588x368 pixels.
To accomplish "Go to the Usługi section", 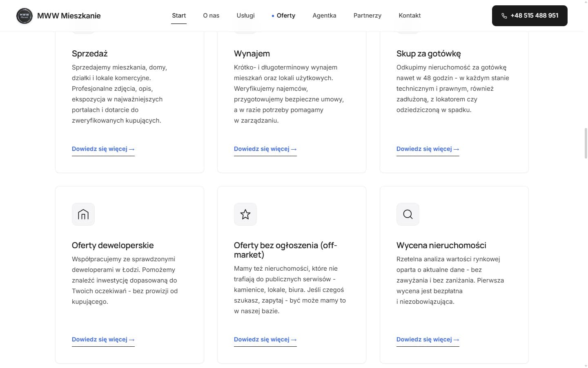I will pyautogui.click(x=245, y=16).
